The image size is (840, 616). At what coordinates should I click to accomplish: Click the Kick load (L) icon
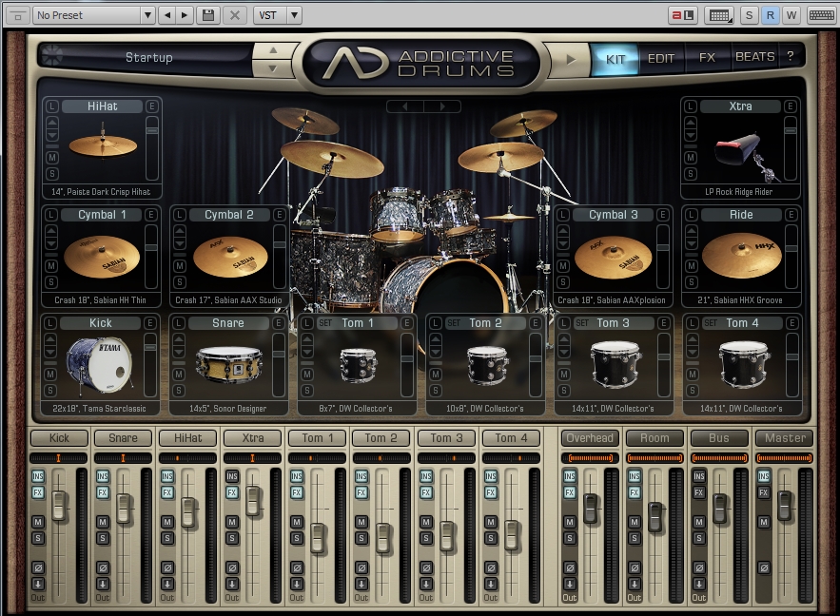tap(50, 322)
